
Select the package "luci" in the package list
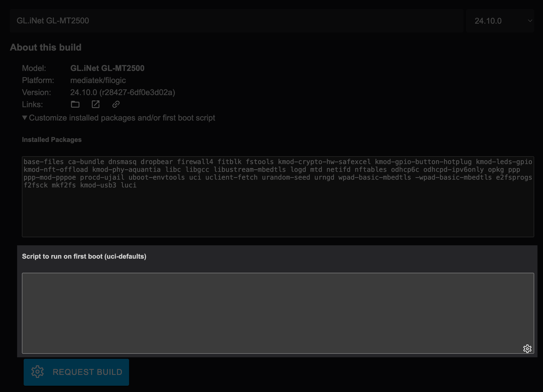click(129, 185)
